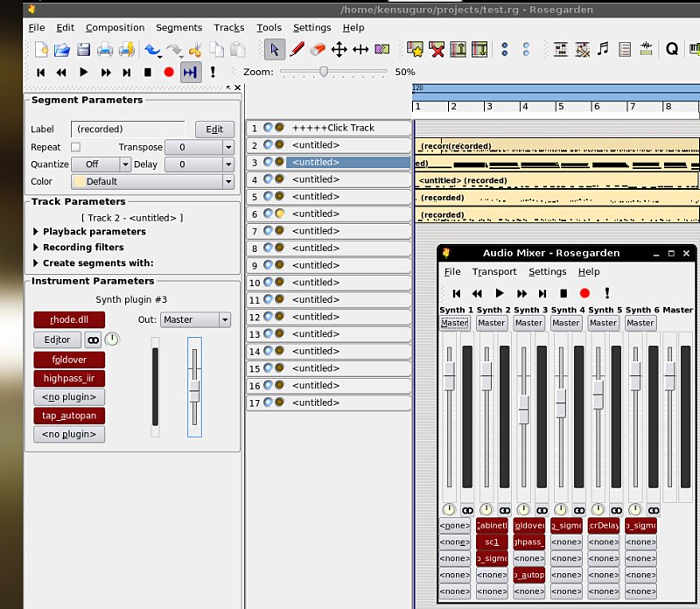The height and width of the screenshot is (609, 700).
Task: Stop playback in the main transport toolbar
Action: (x=148, y=72)
